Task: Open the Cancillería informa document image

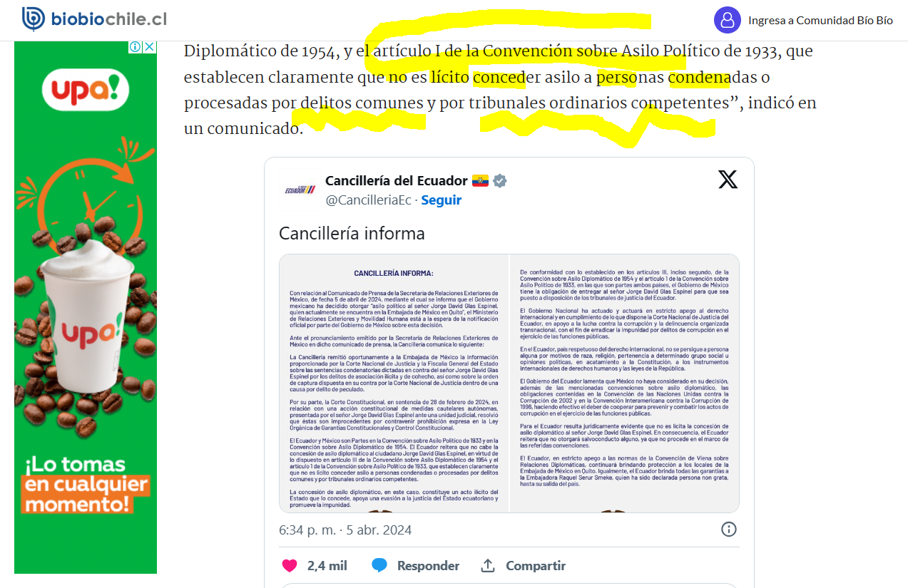Action: point(509,383)
